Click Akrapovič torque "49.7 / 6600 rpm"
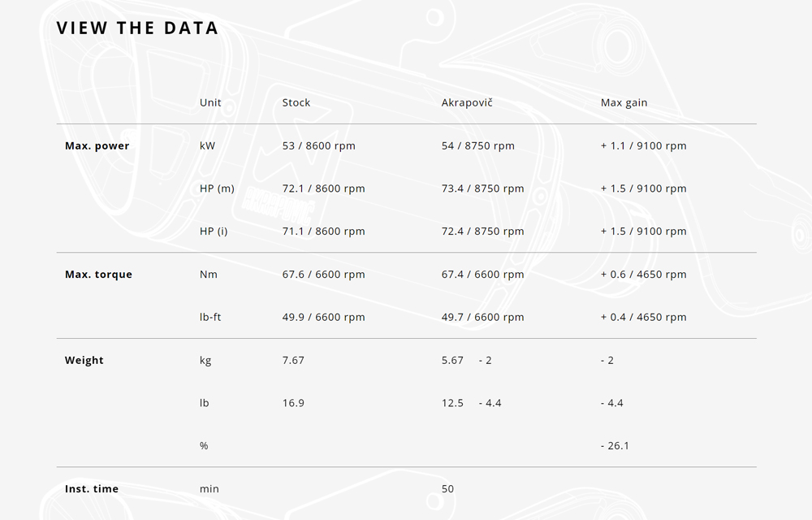Viewport: 812px width, 520px height. [x=482, y=318]
